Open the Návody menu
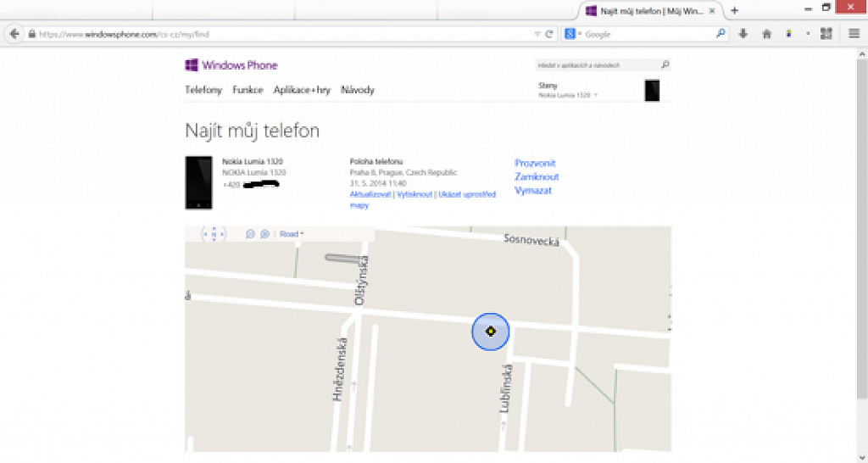Image resolution: width=868 pixels, height=463 pixels. [358, 90]
